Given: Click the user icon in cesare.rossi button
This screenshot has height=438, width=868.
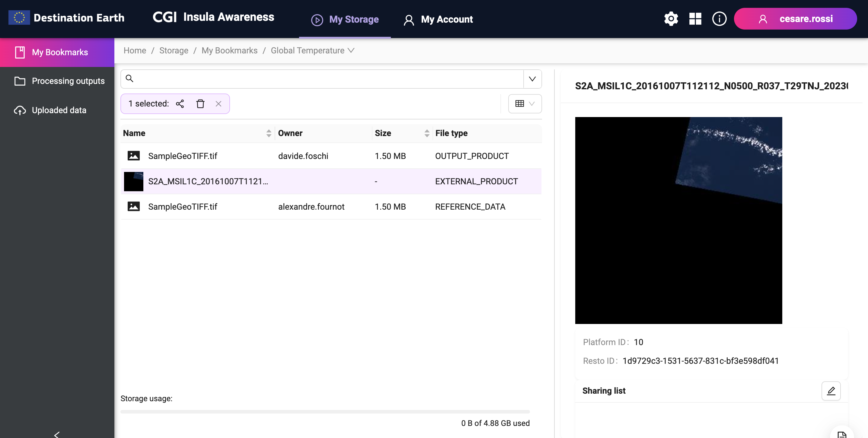Looking at the screenshot, I should pos(763,19).
